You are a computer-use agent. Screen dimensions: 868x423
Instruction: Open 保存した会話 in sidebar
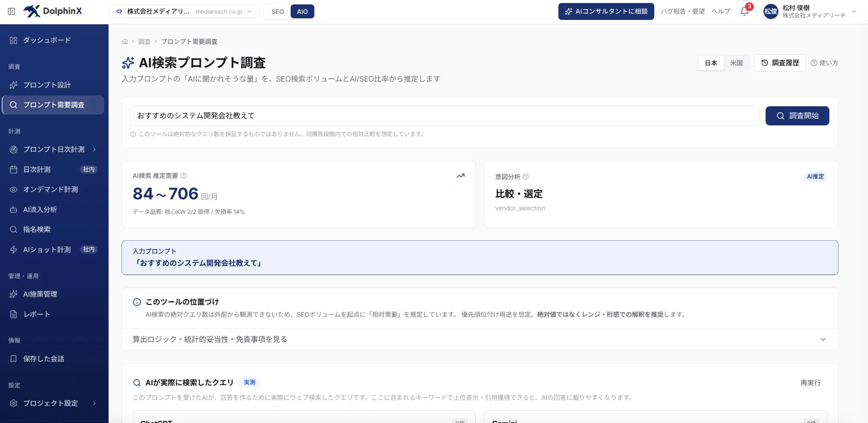(x=53, y=359)
